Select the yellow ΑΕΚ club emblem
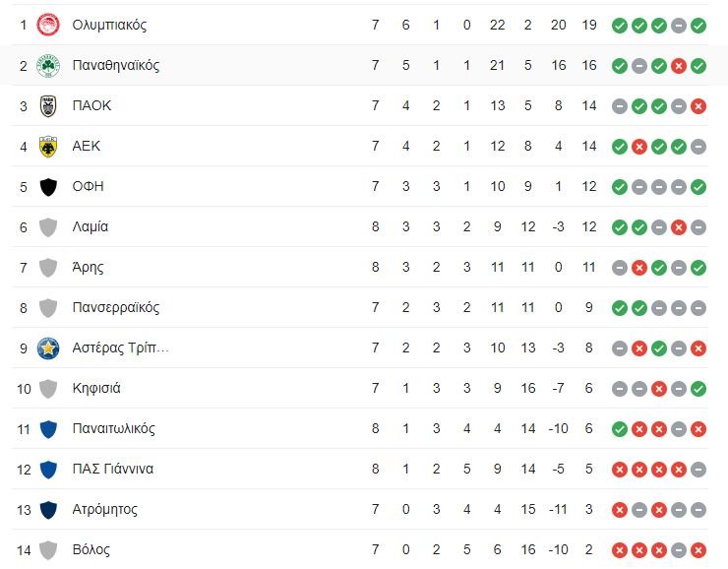Viewport: 728px width, 569px height. [48, 146]
